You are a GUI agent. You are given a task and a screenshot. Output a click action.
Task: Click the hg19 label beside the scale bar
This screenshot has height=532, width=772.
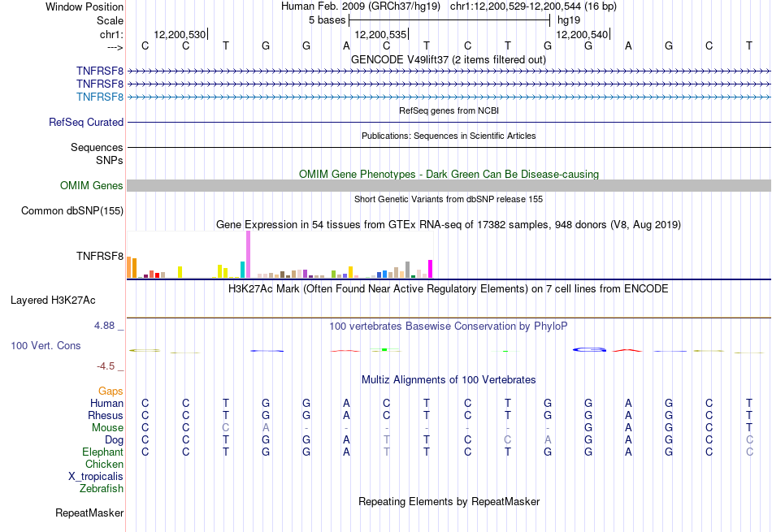click(569, 20)
